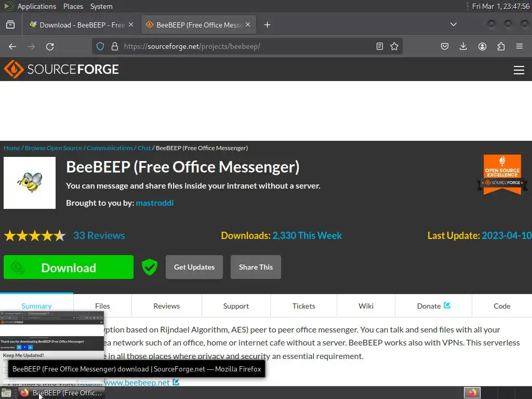Click the green Download button

[x=69, y=267]
